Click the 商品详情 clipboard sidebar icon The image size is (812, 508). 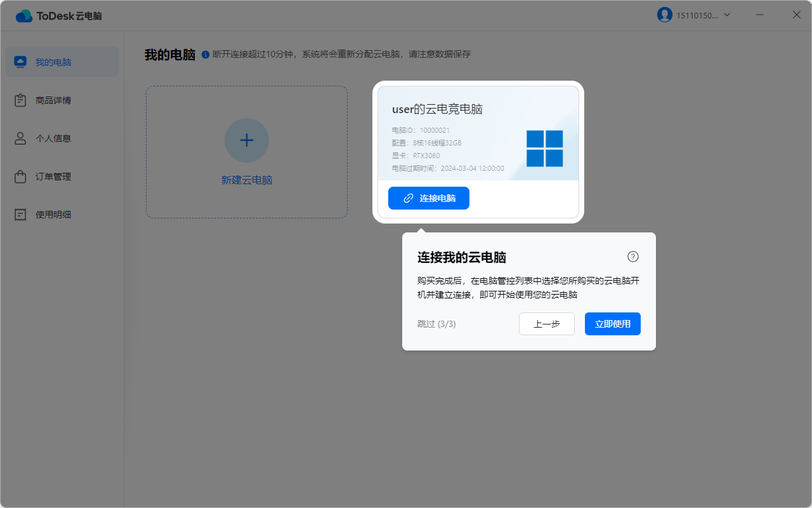point(20,100)
